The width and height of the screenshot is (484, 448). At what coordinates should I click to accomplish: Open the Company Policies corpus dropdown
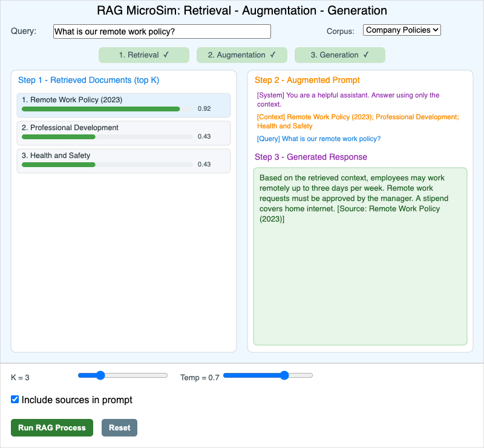pos(402,30)
